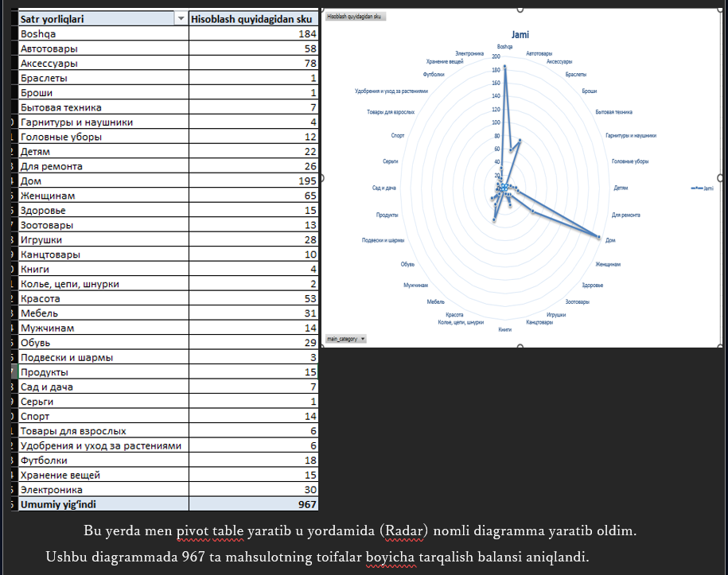Screen dimensions: 728x575
Task: Select the Обувь row label cell
Action: 103,343
